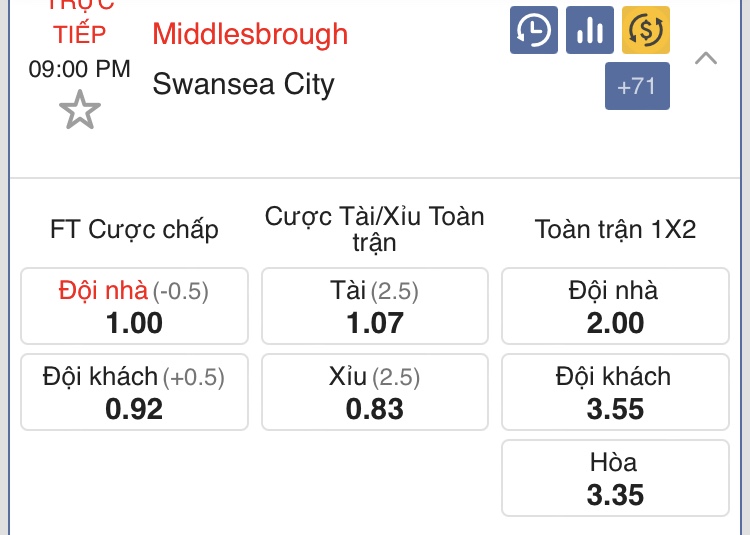
Task: Select Toàn trận 1X2 market header
Action: coord(616,229)
